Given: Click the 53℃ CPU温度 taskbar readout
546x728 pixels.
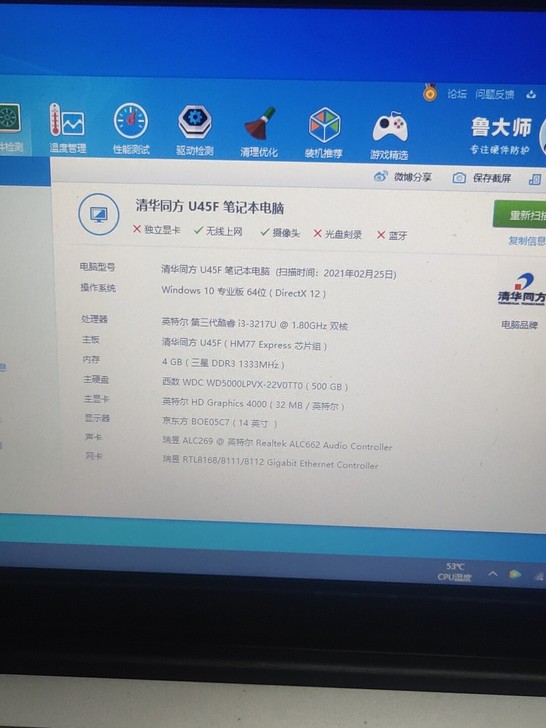Looking at the screenshot, I should tap(455, 572).
